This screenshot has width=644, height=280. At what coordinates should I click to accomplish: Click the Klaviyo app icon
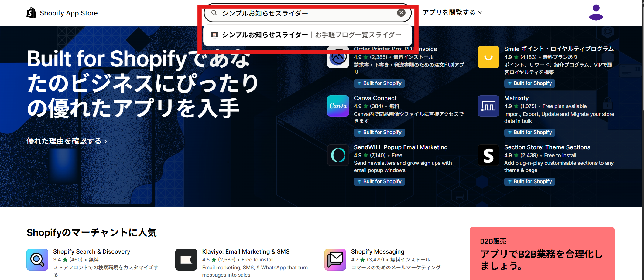pyautogui.click(x=186, y=260)
